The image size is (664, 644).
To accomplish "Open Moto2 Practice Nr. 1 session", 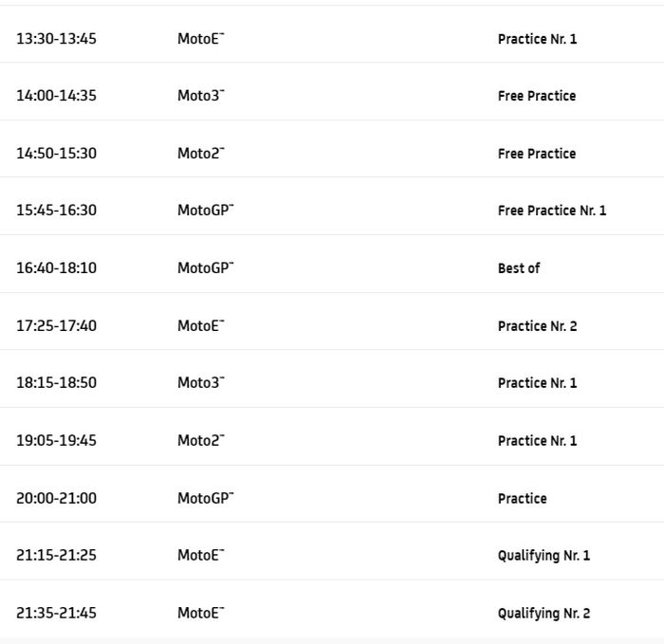I will point(537,441).
